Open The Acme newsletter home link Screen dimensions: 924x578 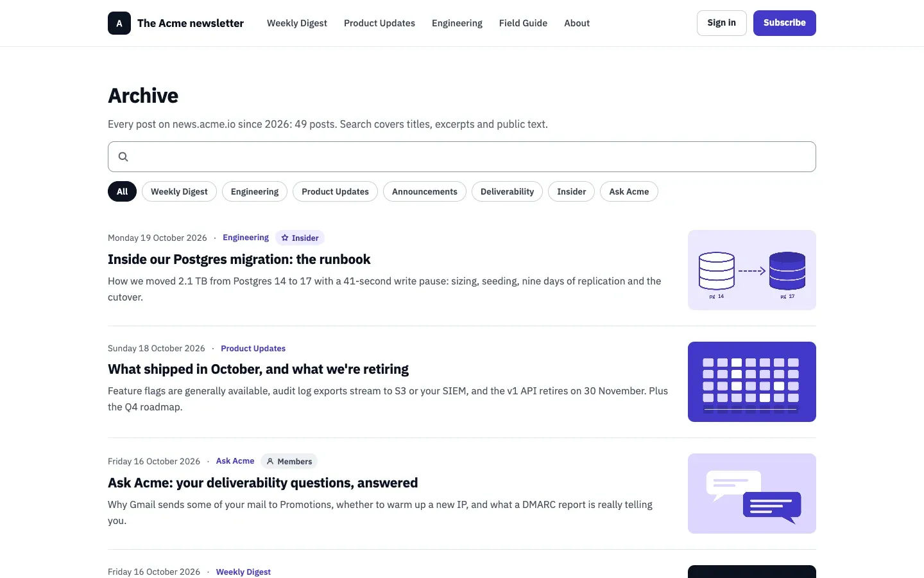(176, 23)
